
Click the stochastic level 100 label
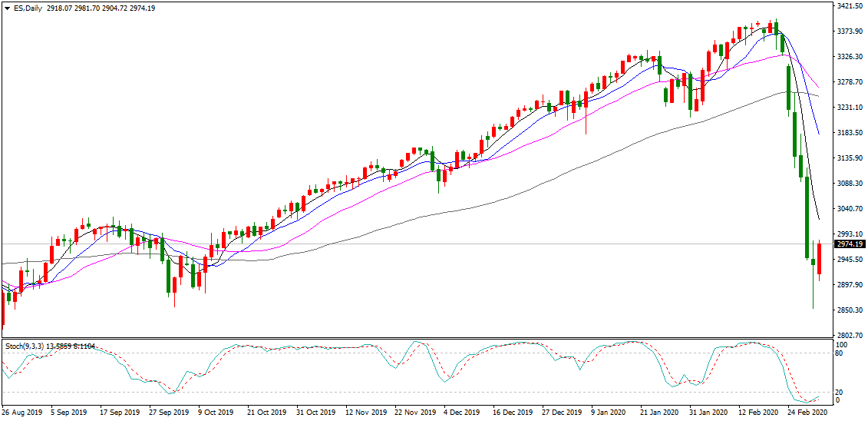[842, 345]
